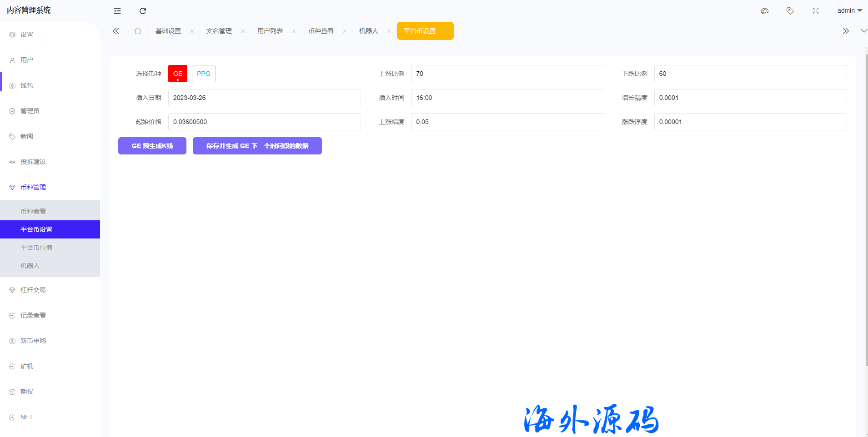Collapse the 币种管理 sidebar menu
The image size is (868, 437).
(x=33, y=187)
